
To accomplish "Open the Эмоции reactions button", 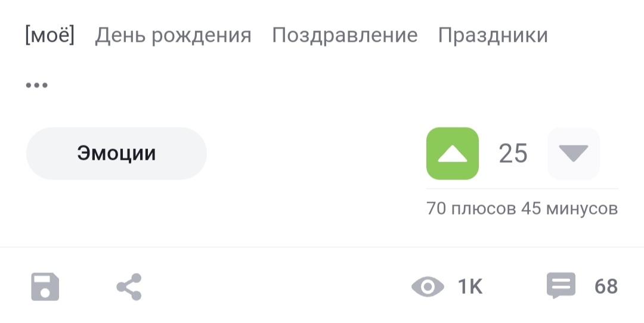I will (116, 154).
